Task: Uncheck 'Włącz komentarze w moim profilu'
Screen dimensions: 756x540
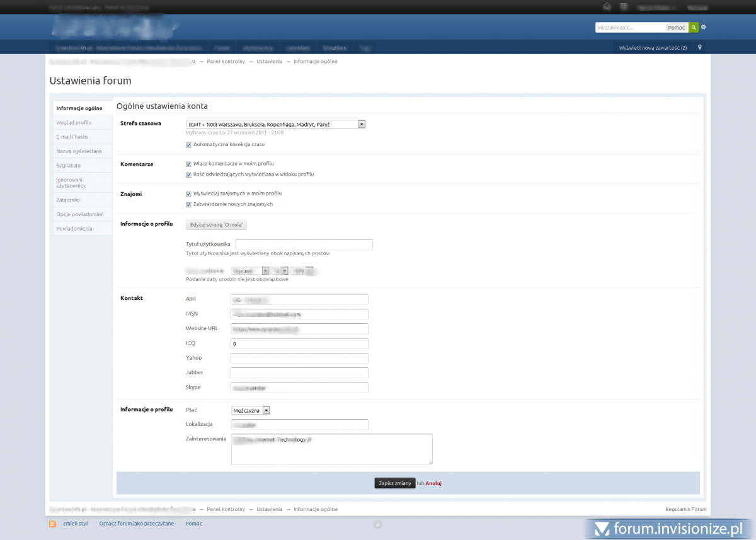Action: pyautogui.click(x=188, y=164)
